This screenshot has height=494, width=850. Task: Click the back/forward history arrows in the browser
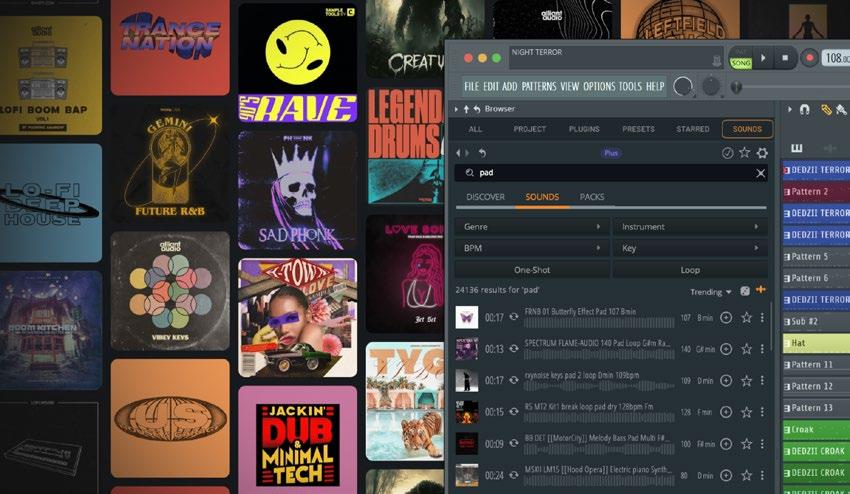click(462, 153)
